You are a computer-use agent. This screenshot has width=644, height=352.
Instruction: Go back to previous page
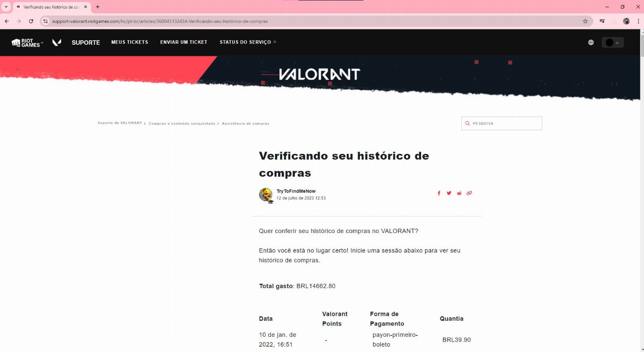7,21
